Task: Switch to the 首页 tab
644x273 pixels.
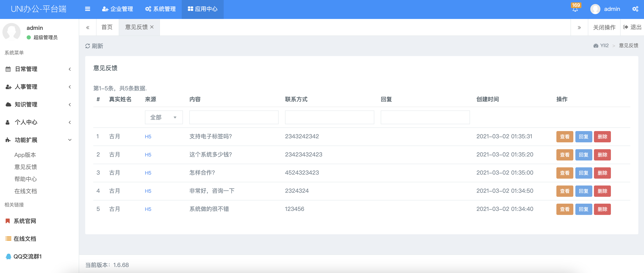Action: 107,27
